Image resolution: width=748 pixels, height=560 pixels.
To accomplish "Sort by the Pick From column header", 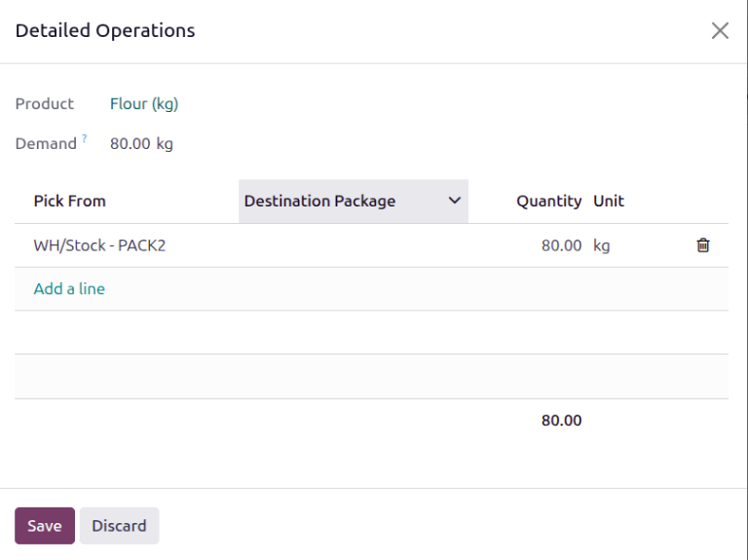I will tap(69, 201).
